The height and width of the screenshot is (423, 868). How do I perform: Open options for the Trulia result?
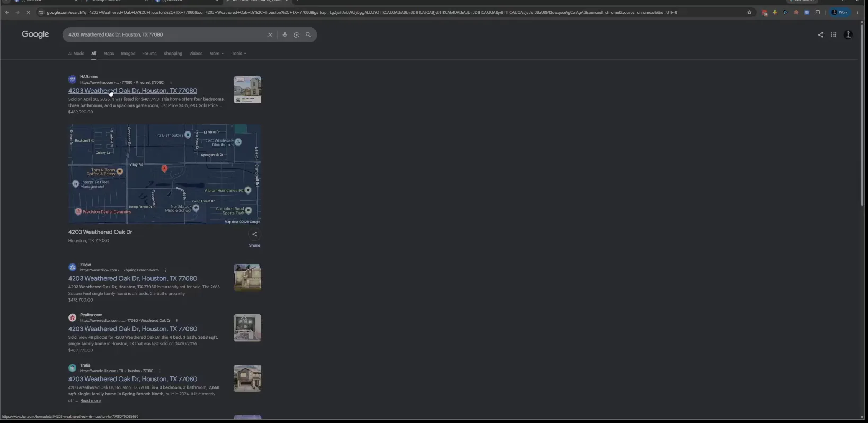160,371
